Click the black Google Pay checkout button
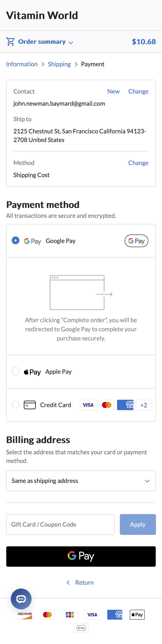Viewport: 162px width, 644px height. coord(81,556)
